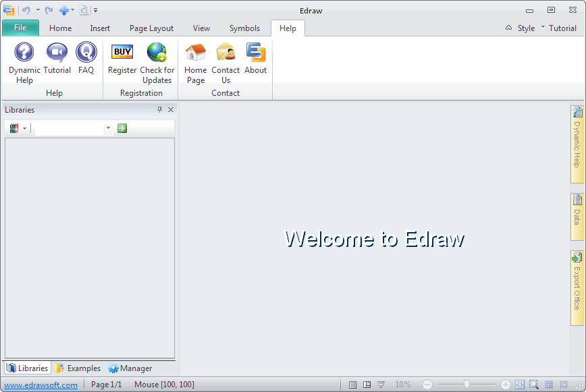Open Dynamic Help from the ribbon
This screenshot has height=392, width=586.
coord(24,63)
